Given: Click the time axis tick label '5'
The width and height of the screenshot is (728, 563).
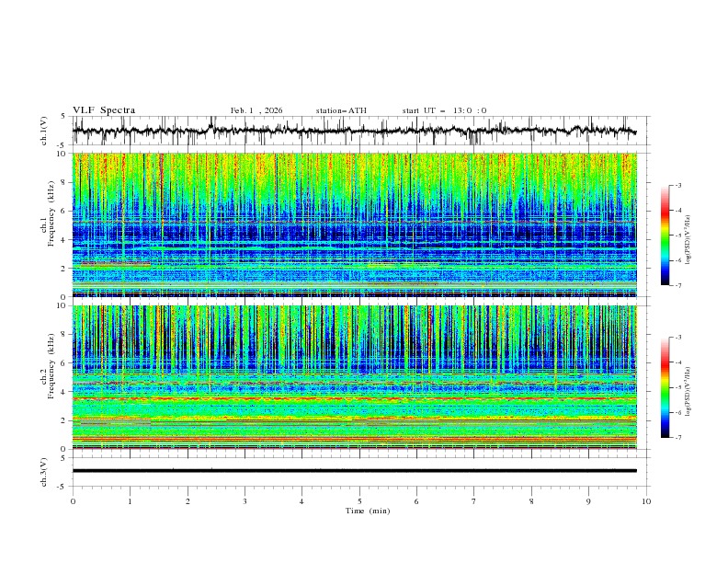Looking at the screenshot, I should point(359,501).
